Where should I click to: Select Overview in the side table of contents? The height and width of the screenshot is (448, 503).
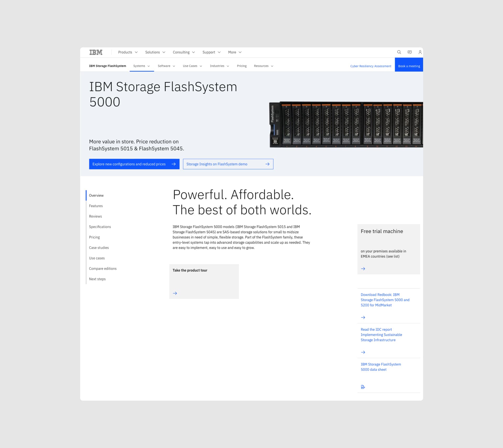tap(96, 196)
